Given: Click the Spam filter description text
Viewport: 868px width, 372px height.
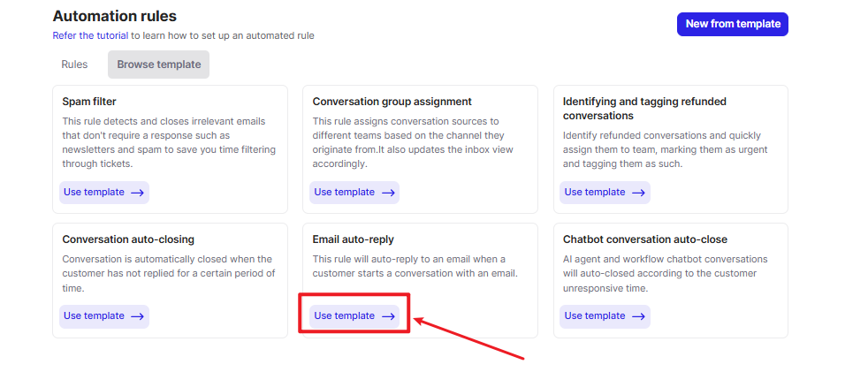Looking at the screenshot, I should pyautogui.click(x=169, y=142).
